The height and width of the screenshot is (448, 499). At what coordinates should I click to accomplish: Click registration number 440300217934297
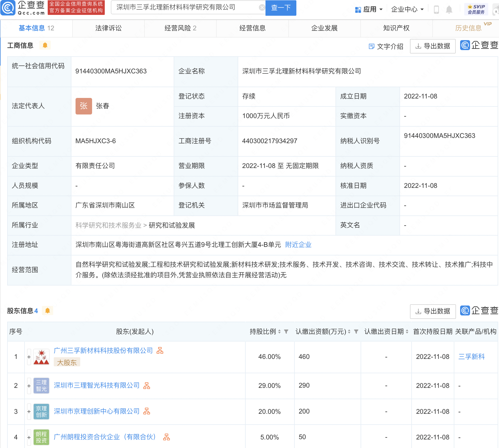tap(270, 141)
